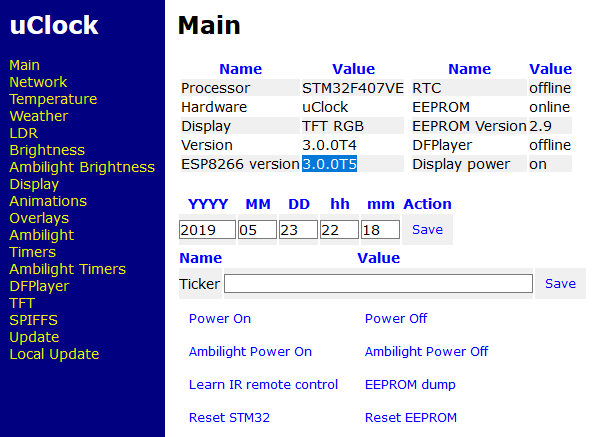Click the mm minute input field

(380, 230)
